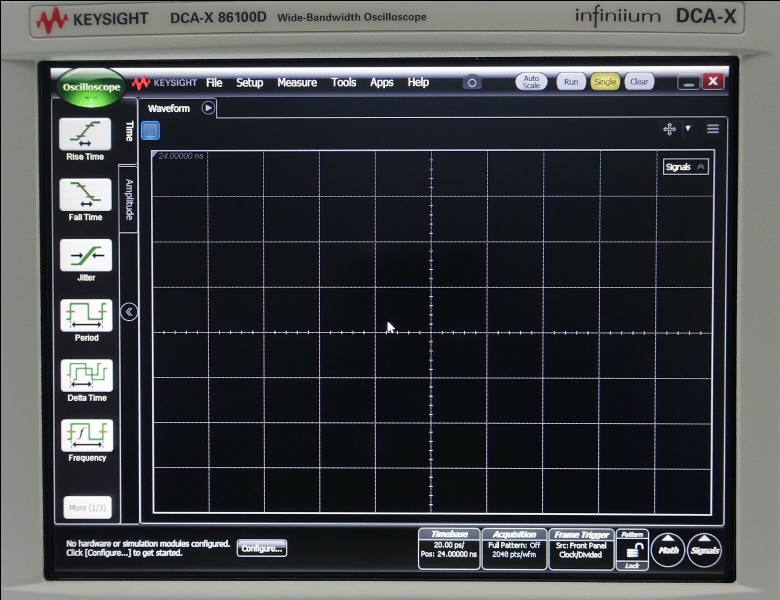Select the Rise Time measurement icon
This screenshot has height=600, width=780.
[x=86, y=136]
